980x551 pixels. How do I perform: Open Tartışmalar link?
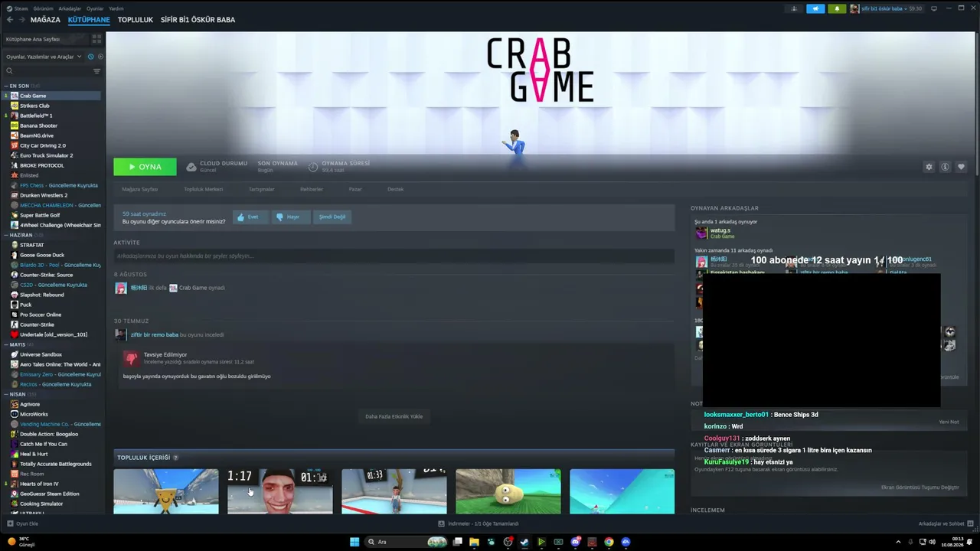[261, 189]
